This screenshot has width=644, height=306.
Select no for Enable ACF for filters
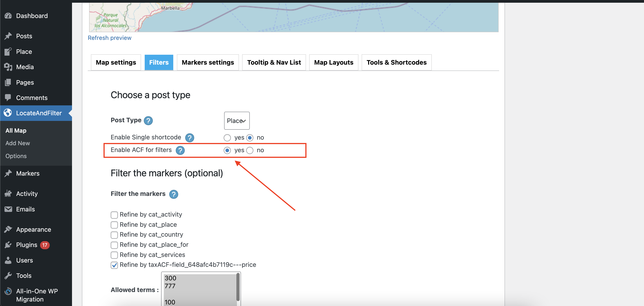tap(250, 150)
